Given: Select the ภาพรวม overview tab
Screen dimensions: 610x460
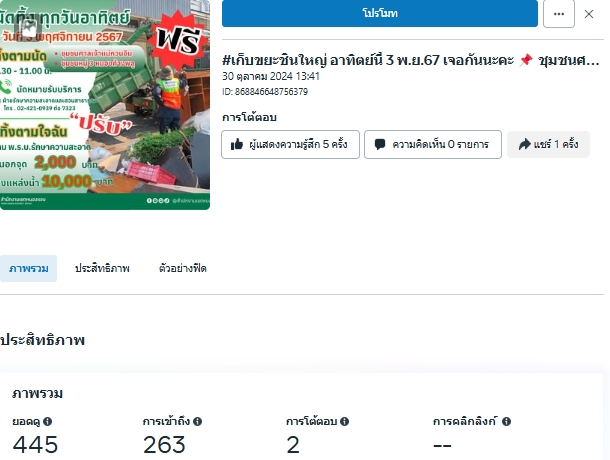Looking at the screenshot, I should 28,269.
